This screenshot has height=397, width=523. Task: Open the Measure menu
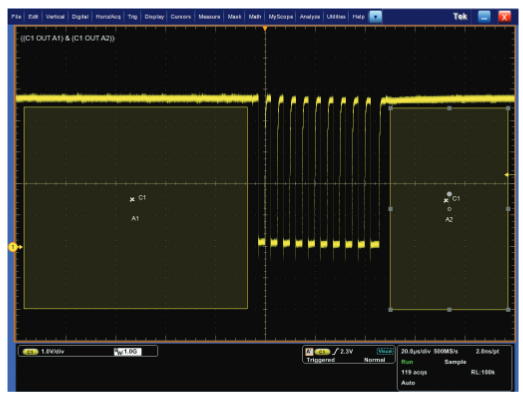click(x=209, y=17)
